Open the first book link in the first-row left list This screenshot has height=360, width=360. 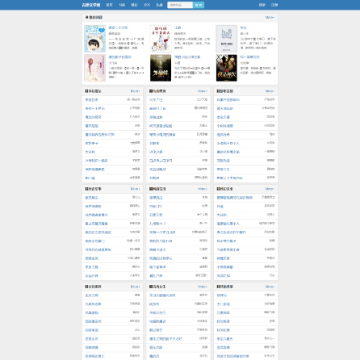pos(92,100)
